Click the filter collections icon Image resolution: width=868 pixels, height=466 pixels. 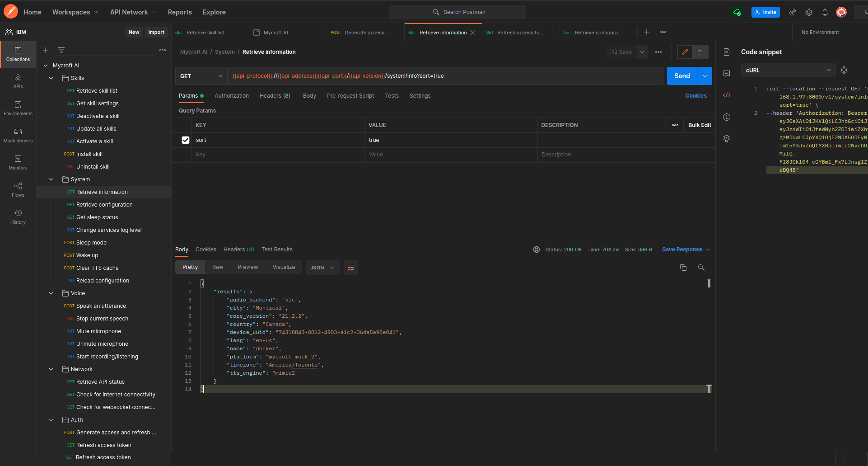[x=61, y=50]
